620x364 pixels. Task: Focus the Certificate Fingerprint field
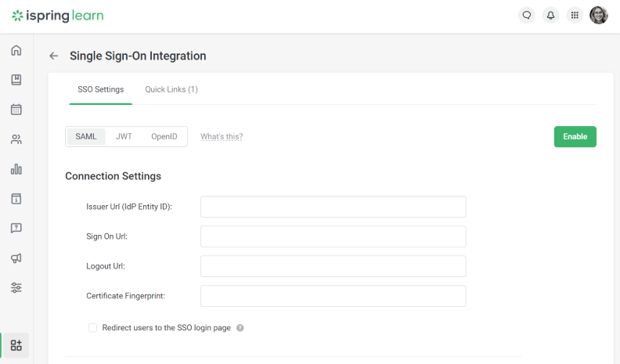[x=333, y=296]
